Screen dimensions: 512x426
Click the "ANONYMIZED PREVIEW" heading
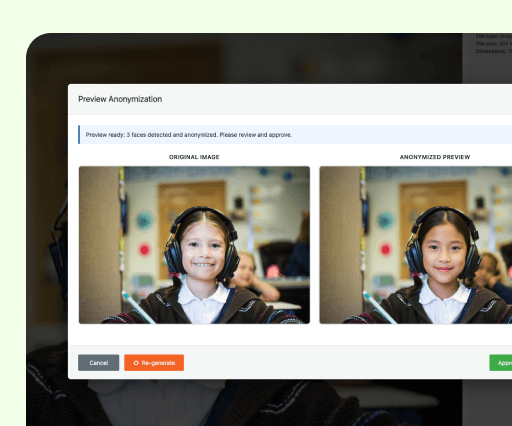coord(435,157)
